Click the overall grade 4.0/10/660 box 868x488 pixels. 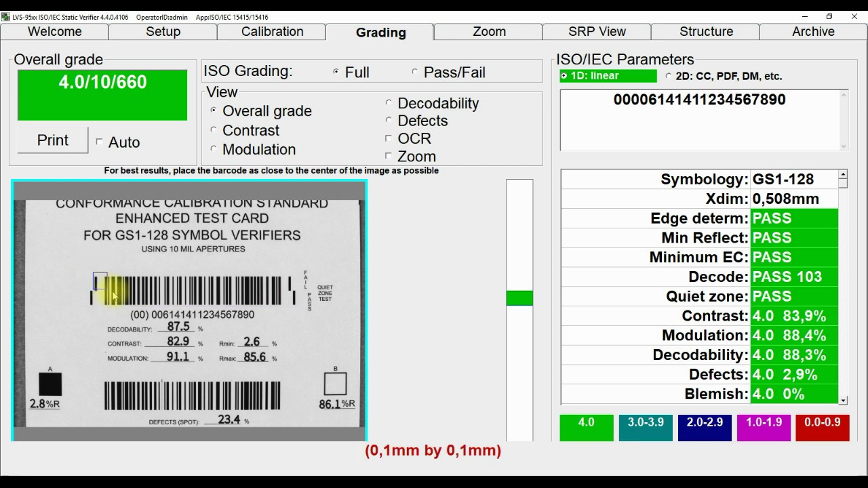(102, 95)
